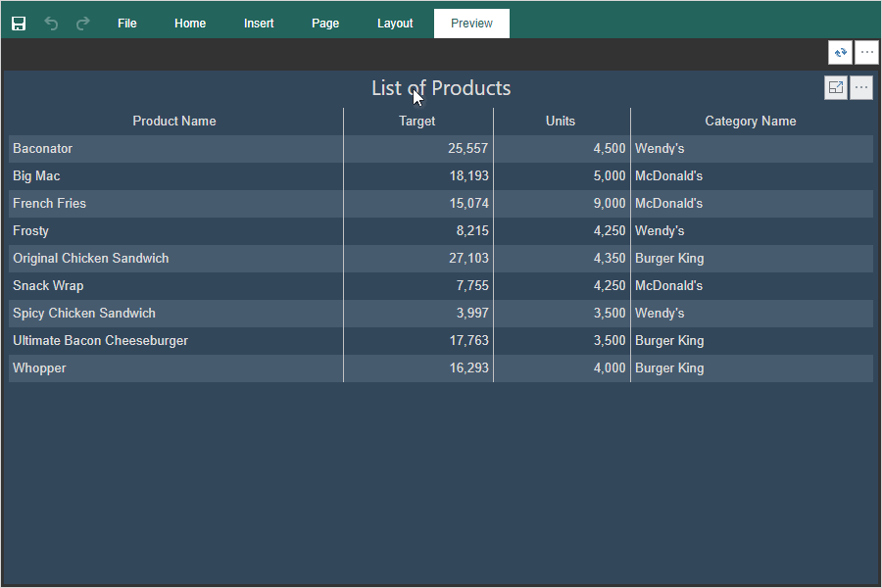882x588 pixels.
Task: Click McDonald's category in French Fries row
Action: click(x=668, y=203)
